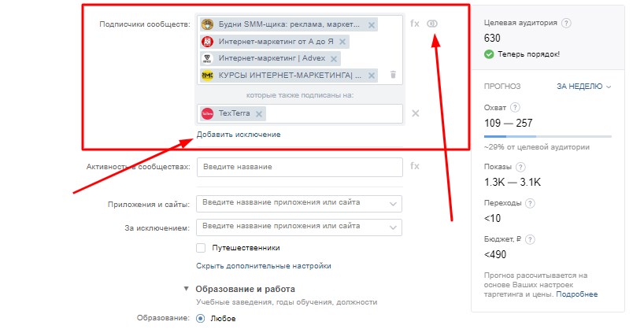The width and height of the screenshot is (644, 329).
Task: Enable the Путешественники checkbox
Action: coord(201,248)
